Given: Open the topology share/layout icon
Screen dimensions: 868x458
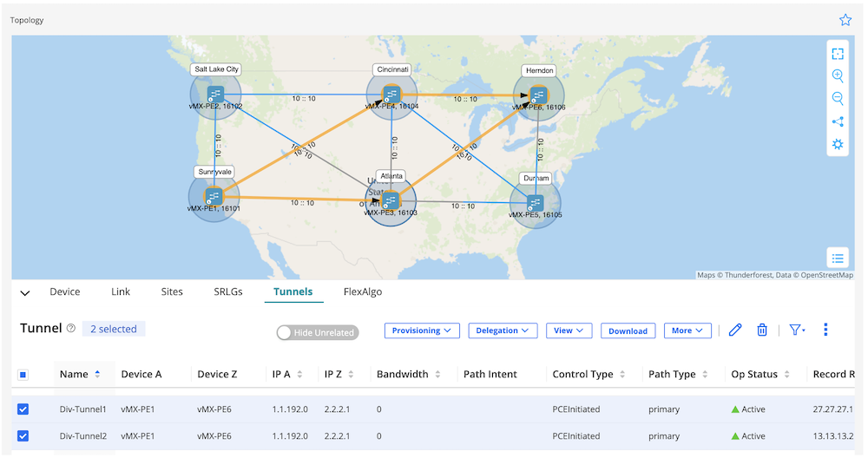Looking at the screenshot, I should tap(838, 121).
